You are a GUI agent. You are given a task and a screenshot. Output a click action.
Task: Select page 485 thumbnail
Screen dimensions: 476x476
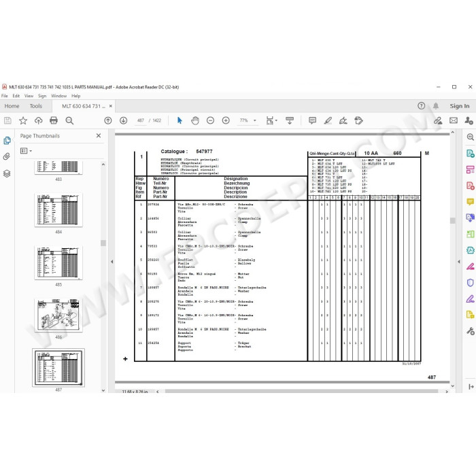pyautogui.click(x=58, y=262)
